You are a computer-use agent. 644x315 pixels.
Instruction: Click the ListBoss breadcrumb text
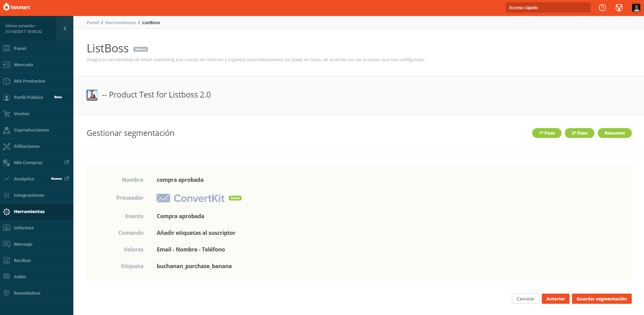click(x=151, y=22)
